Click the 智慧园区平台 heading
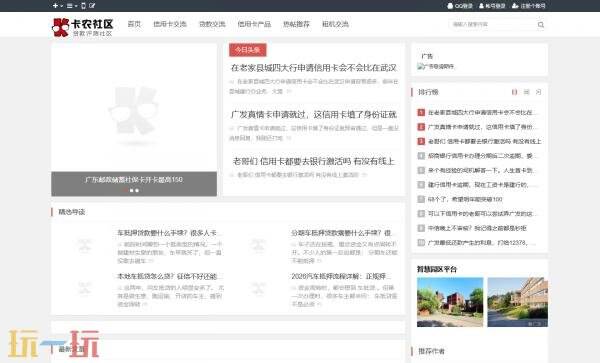Image resolution: width=600 pixels, height=363 pixels. (x=437, y=269)
